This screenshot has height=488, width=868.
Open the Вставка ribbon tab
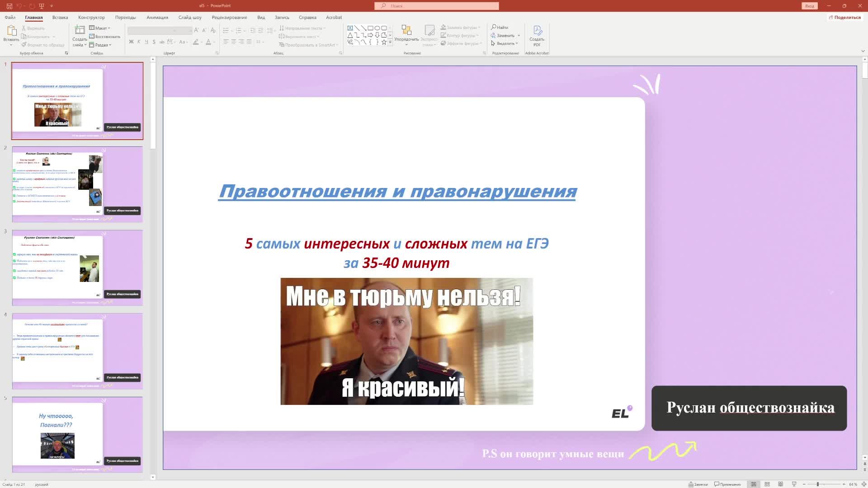(x=60, y=17)
